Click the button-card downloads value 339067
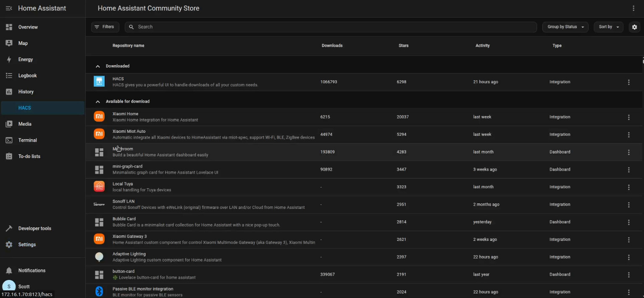The width and height of the screenshot is (644, 298). (x=327, y=274)
